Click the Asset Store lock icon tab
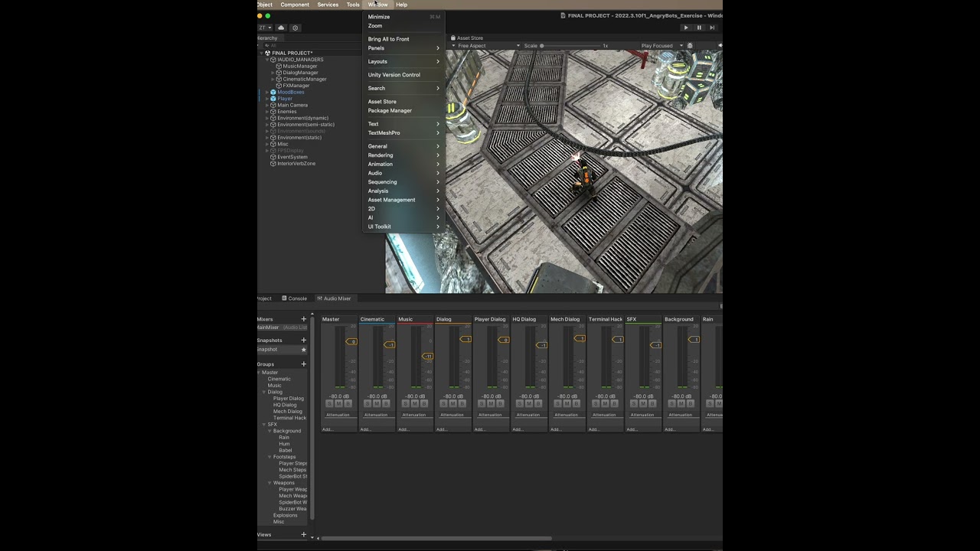980x551 pixels. coord(453,37)
